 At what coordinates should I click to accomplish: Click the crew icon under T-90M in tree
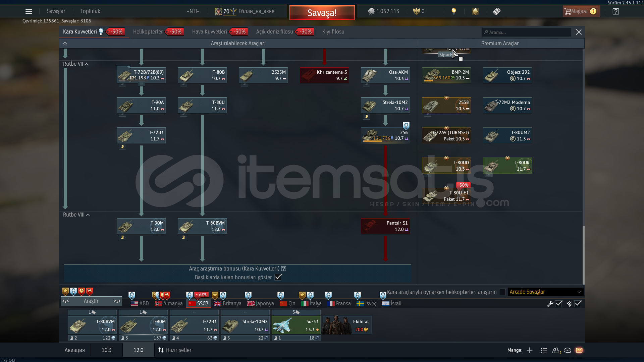(x=122, y=237)
